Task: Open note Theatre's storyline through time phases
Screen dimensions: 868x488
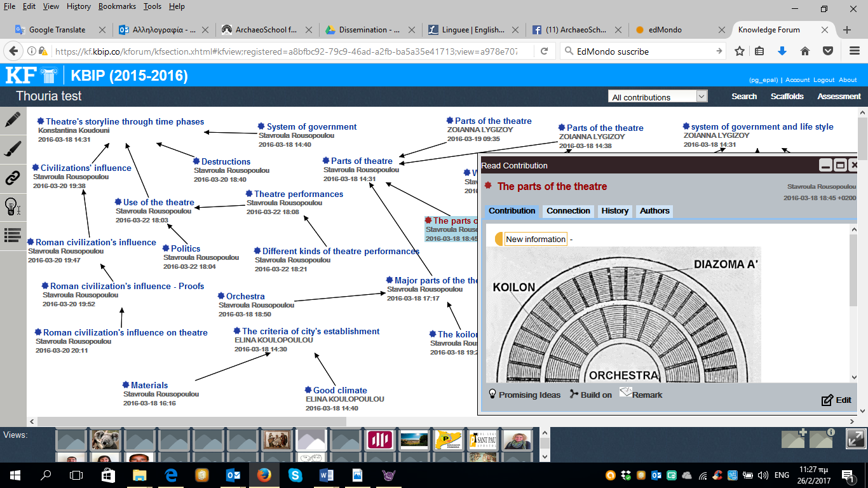Action: pos(125,121)
